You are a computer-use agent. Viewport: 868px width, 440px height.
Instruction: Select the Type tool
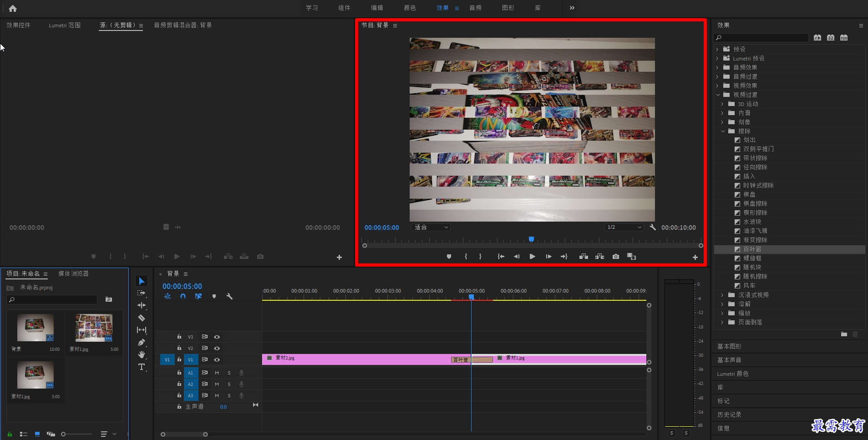pyautogui.click(x=142, y=367)
